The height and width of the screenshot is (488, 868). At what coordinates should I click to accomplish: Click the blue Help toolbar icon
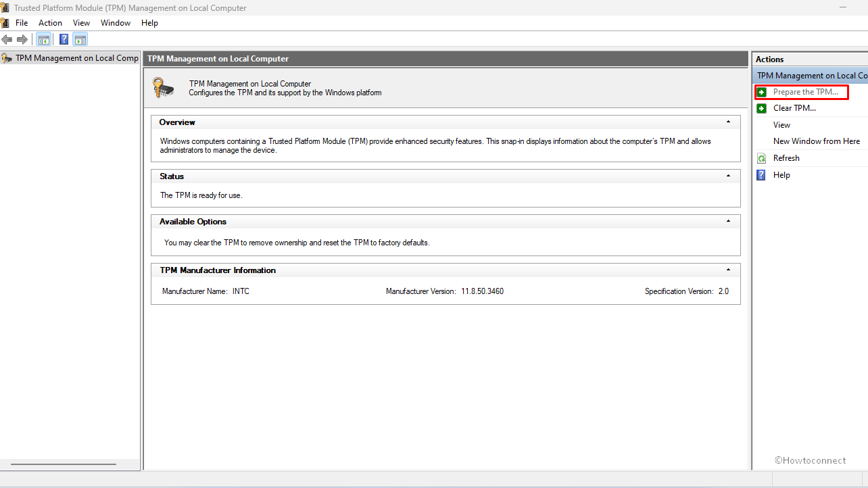(64, 39)
